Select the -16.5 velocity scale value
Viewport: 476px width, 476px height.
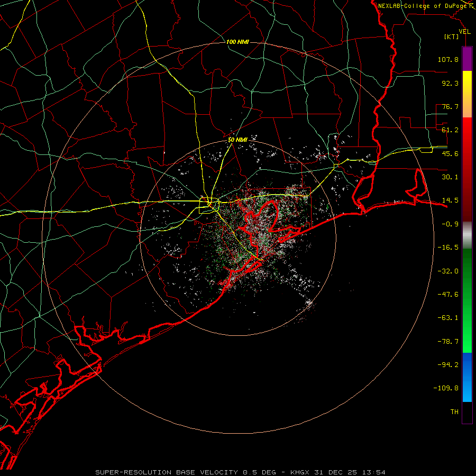pos(448,248)
